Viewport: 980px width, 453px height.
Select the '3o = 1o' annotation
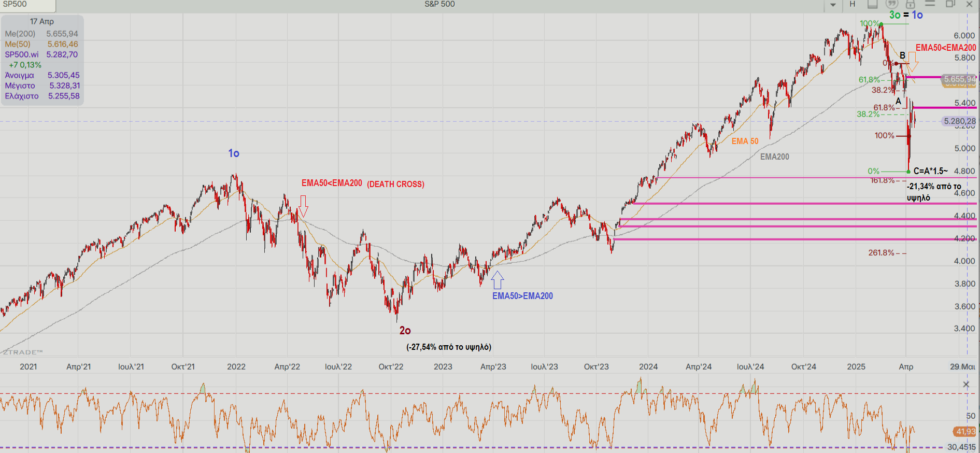point(906,15)
